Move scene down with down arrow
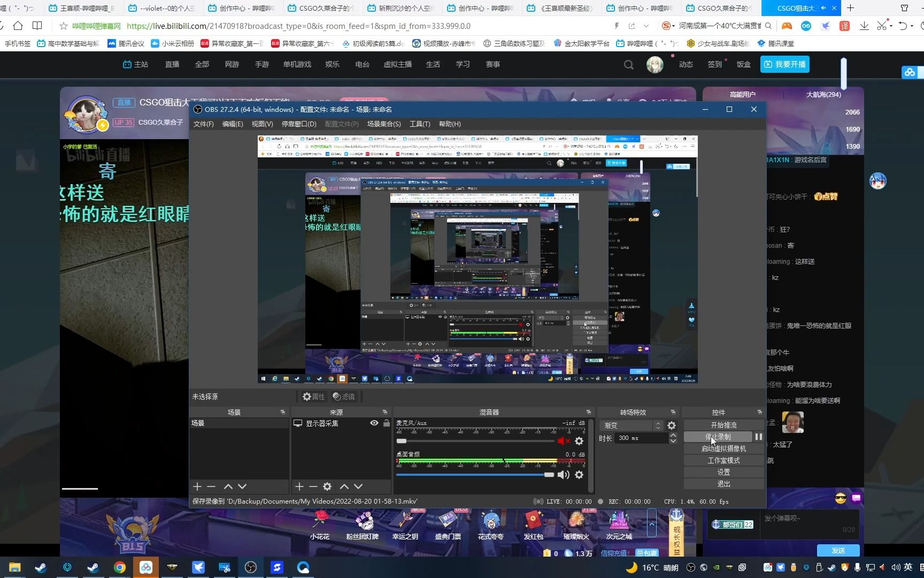Image resolution: width=924 pixels, height=578 pixels. tap(242, 486)
